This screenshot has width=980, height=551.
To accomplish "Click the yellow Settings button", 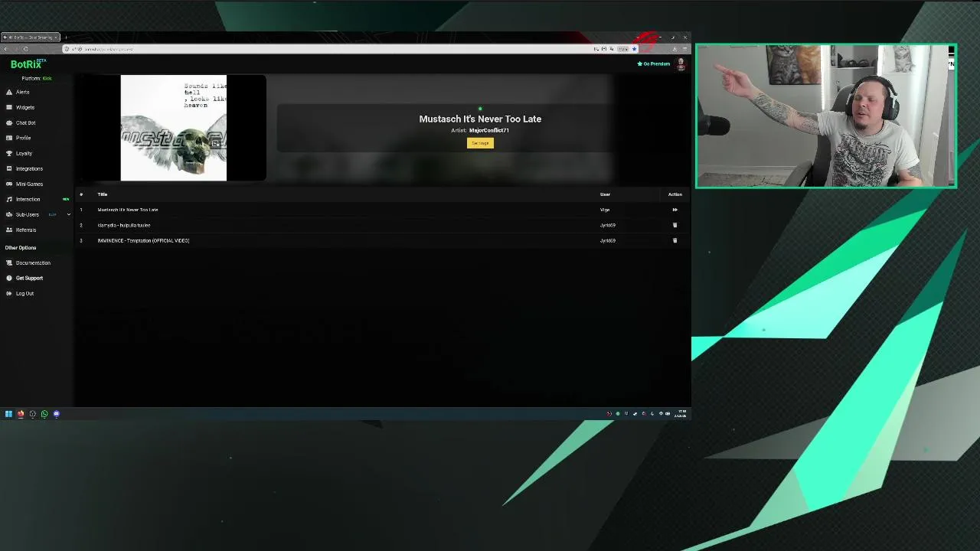I will (x=480, y=143).
